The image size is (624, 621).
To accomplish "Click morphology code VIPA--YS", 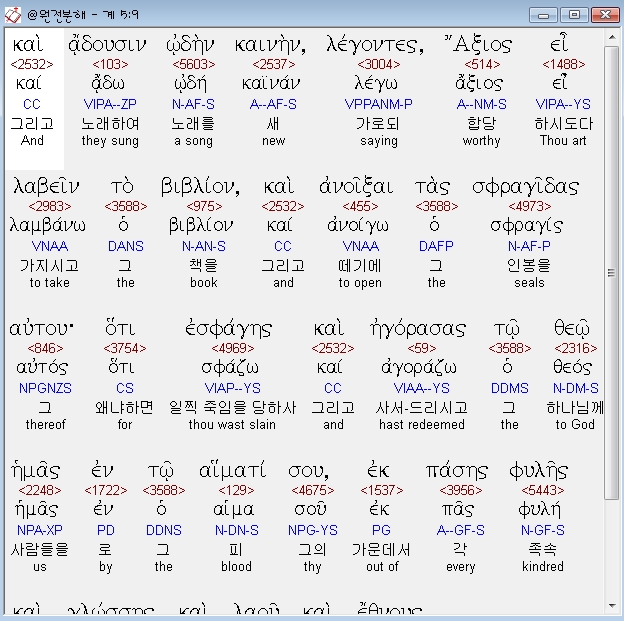I will point(564,104).
